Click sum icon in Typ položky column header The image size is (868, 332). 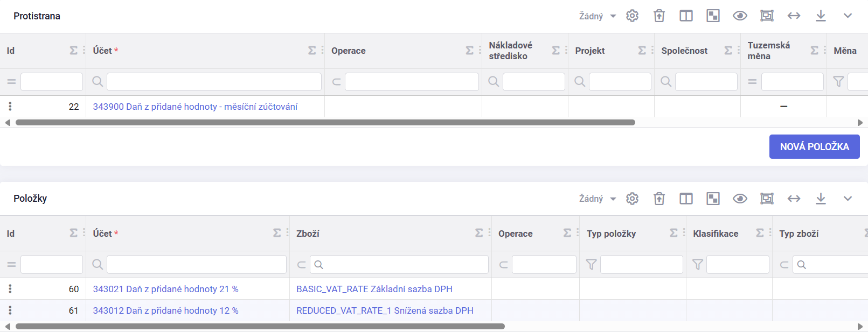point(673,233)
